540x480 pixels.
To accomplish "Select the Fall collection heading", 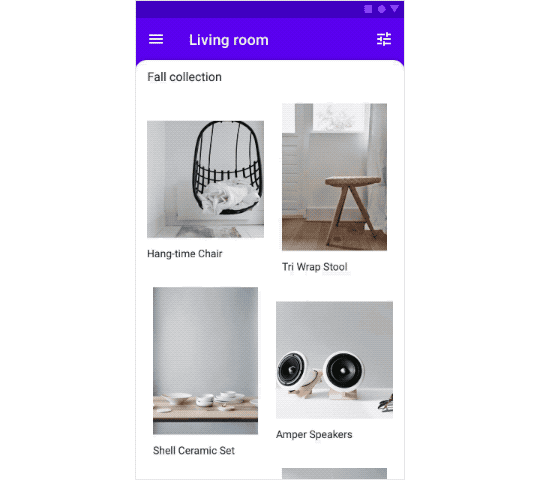I will tap(184, 77).
